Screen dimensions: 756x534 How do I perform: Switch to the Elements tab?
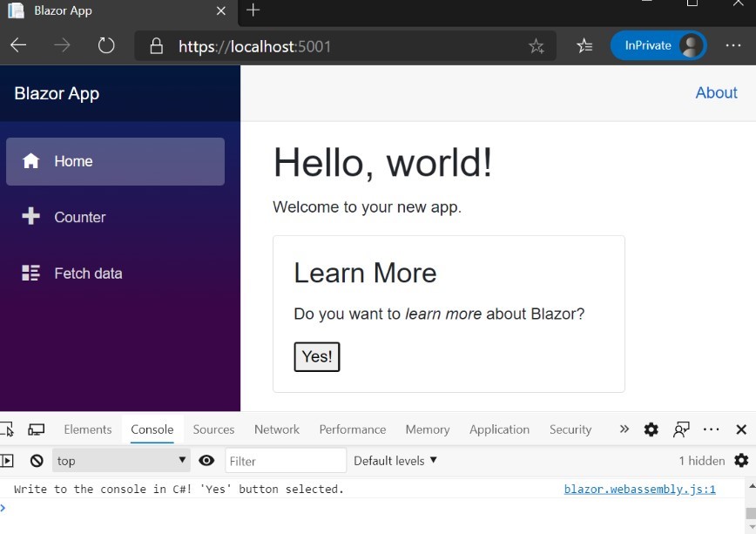88,429
